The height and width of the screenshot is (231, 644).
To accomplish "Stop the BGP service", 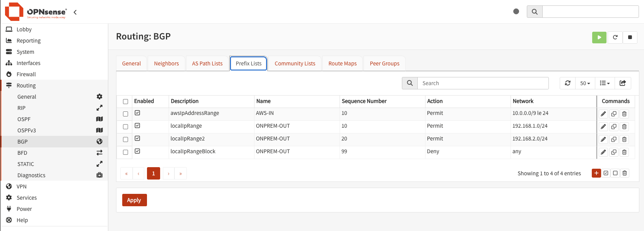I will click(630, 37).
